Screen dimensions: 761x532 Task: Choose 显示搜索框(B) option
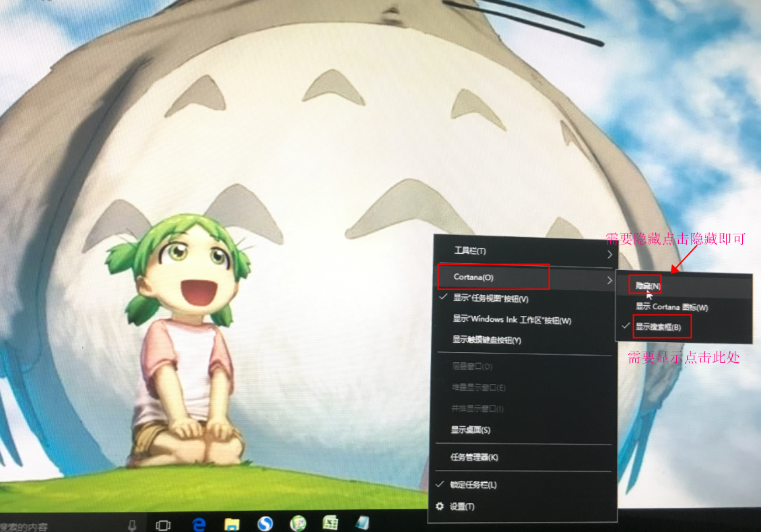pyautogui.click(x=684, y=327)
